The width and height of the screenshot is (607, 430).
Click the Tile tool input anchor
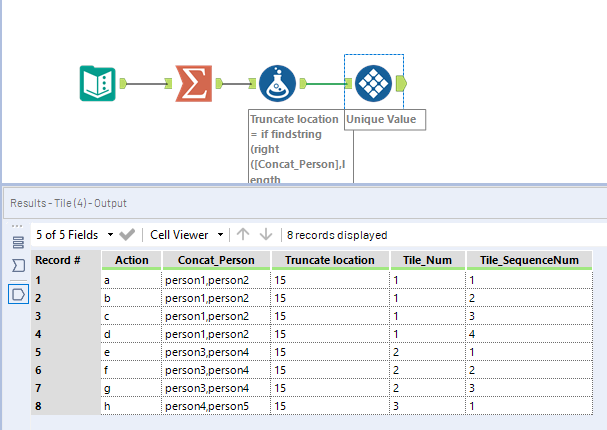click(x=348, y=83)
